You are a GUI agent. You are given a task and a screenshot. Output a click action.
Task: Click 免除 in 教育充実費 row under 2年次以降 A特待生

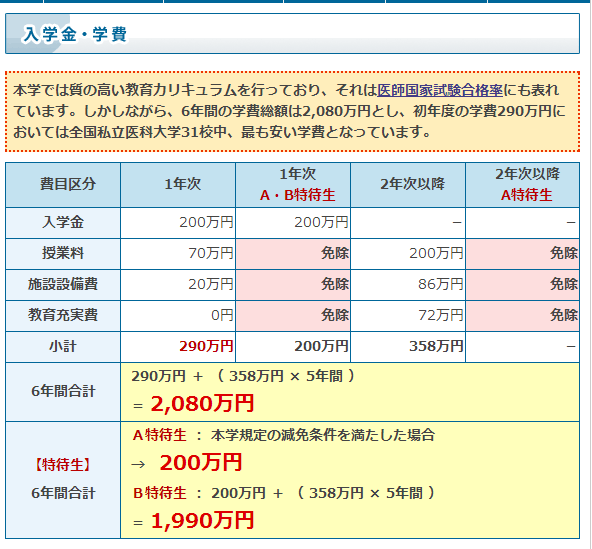tap(523, 315)
